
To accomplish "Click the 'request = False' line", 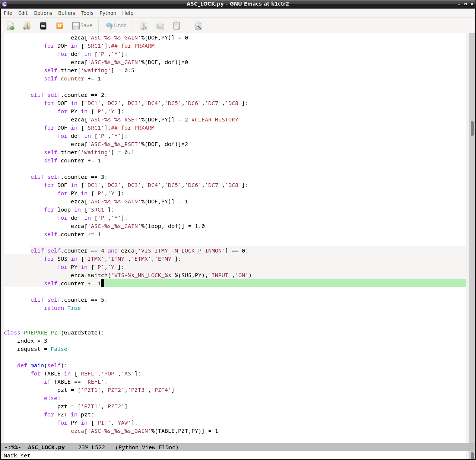I will [42, 349].
